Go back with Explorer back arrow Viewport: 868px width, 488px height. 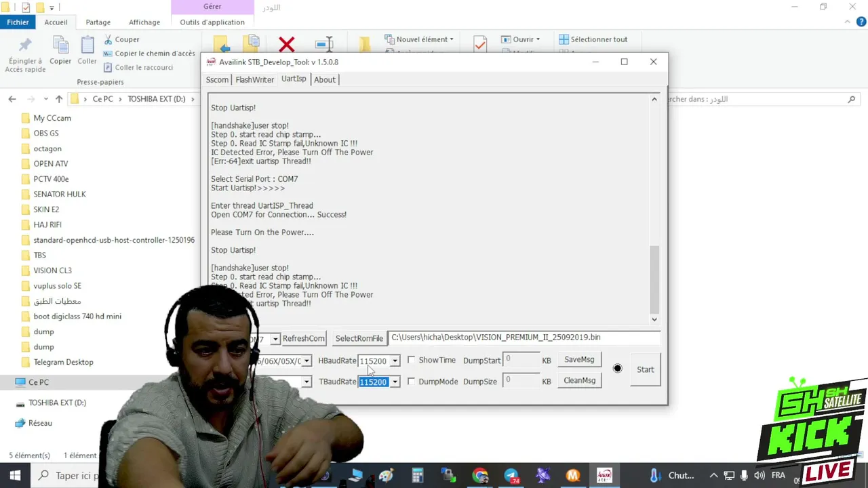(x=12, y=99)
